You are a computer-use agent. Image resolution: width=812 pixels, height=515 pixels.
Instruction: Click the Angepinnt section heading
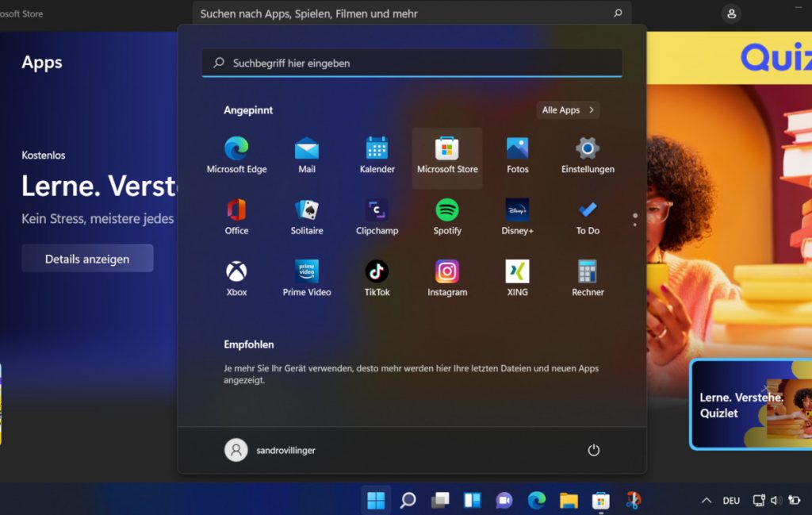coord(248,110)
